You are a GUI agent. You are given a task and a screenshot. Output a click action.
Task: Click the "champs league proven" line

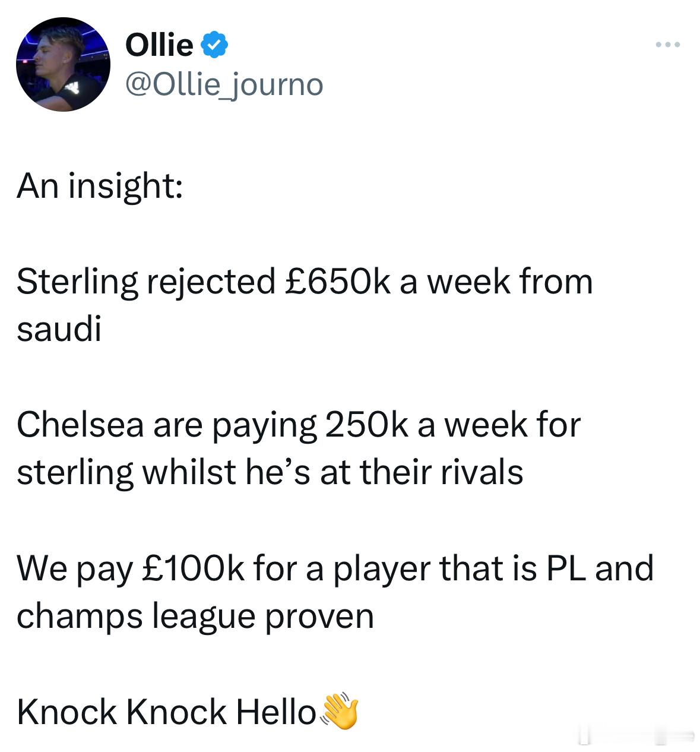195,617
